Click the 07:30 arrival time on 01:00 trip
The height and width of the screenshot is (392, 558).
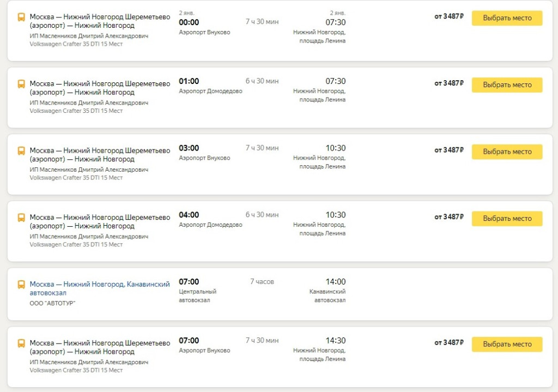click(336, 81)
